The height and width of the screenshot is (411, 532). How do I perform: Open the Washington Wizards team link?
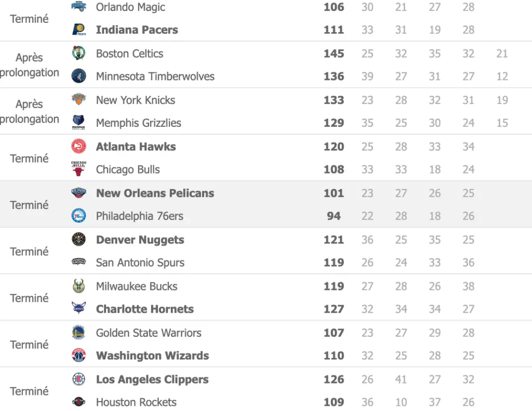tap(152, 356)
